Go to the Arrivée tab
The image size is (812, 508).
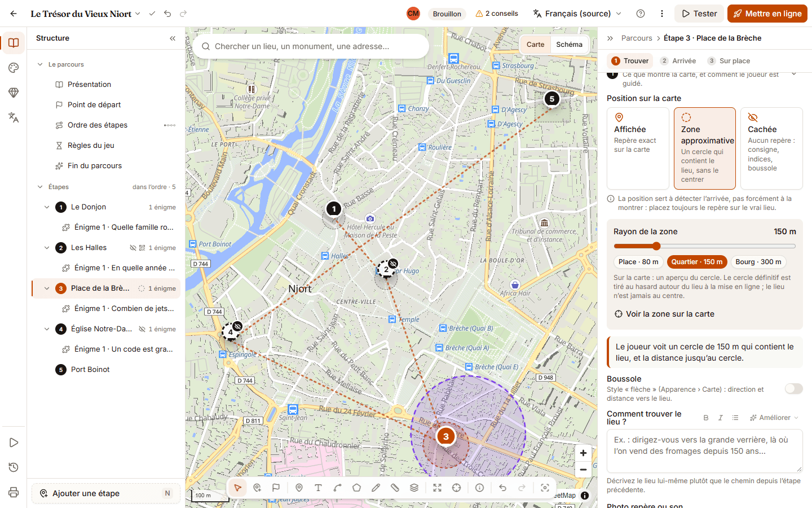coord(678,61)
